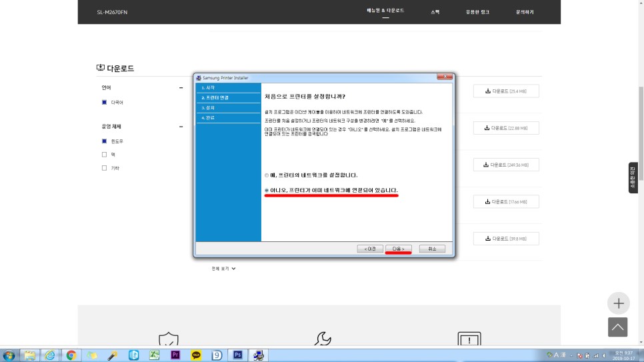Open the taskbar app with the 9 icon
The height and width of the screenshot is (362, 644).
[217, 355]
